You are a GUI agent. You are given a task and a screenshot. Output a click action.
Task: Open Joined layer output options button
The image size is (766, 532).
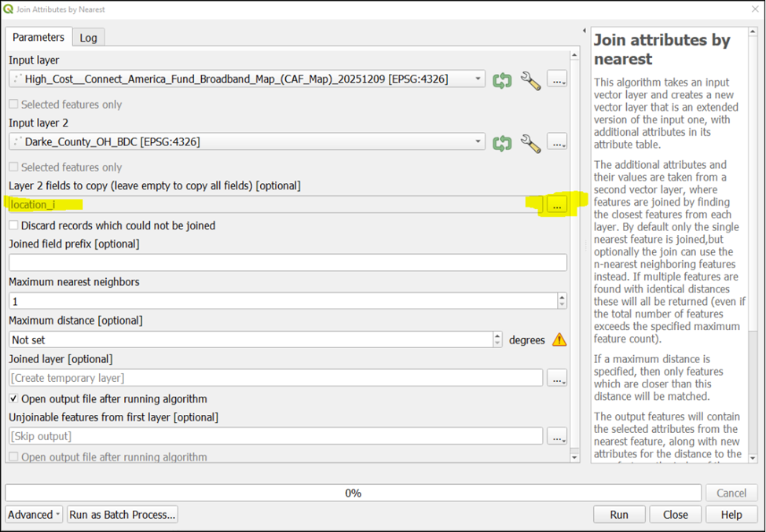557,378
